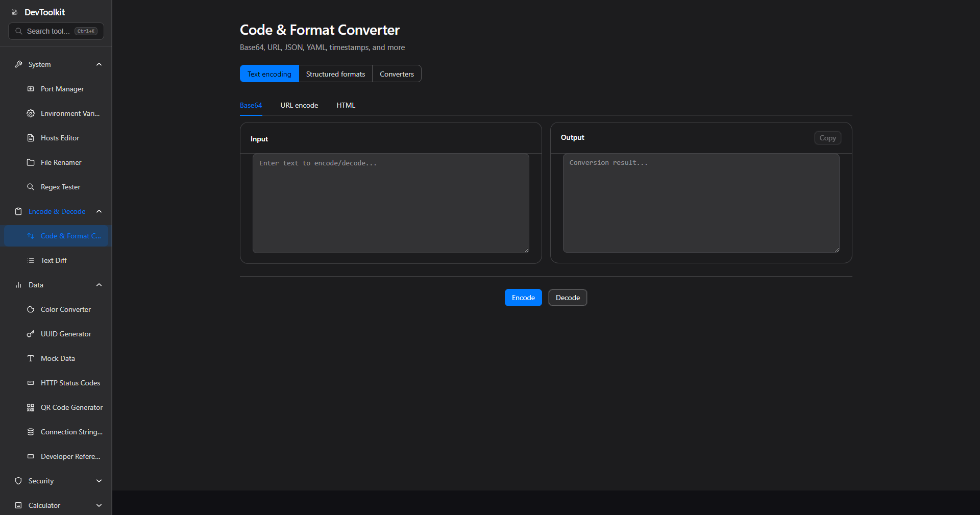Open Mock Data from sidebar
Image resolution: width=980 pixels, height=515 pixels.
[x=56, y=358]
